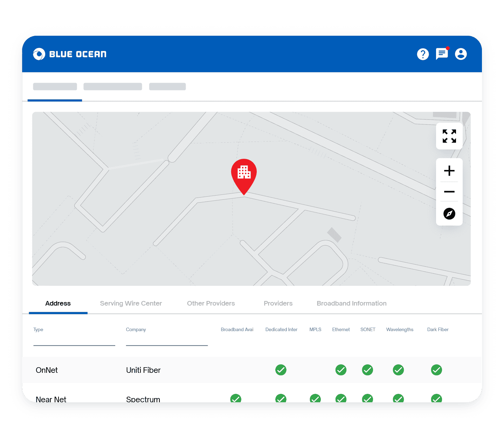This screenshot has width=504, height=438.
Task: Open the user profile icon
Action: pos(461,54)
